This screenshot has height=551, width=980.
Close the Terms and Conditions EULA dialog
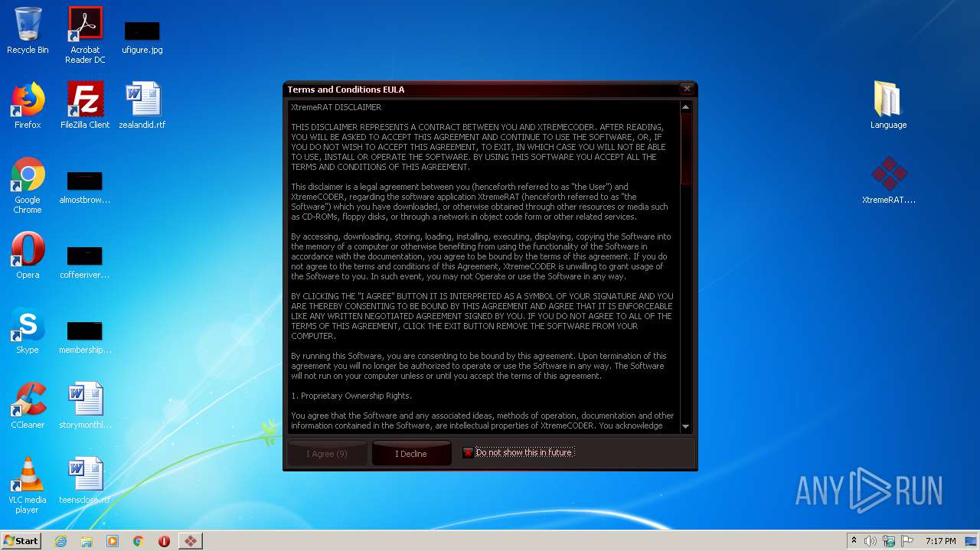tap(687, 89)
